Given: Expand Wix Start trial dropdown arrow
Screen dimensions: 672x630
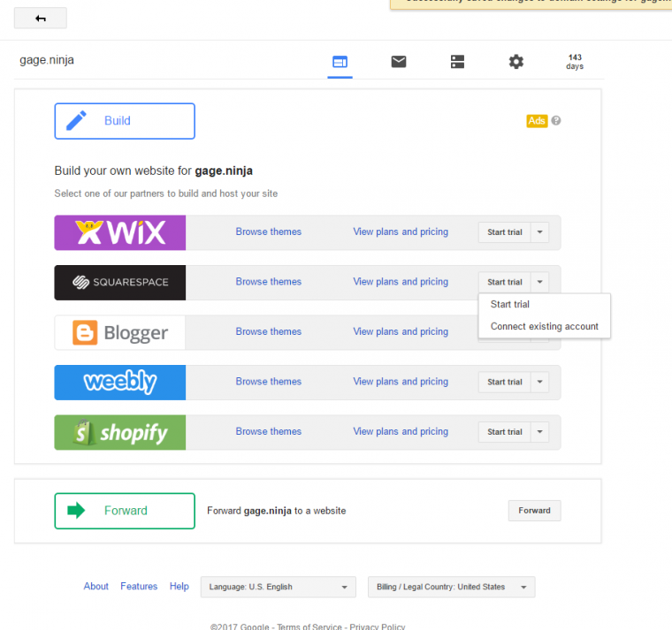Looking at the screenshot, I should click(x=540, y=232).
